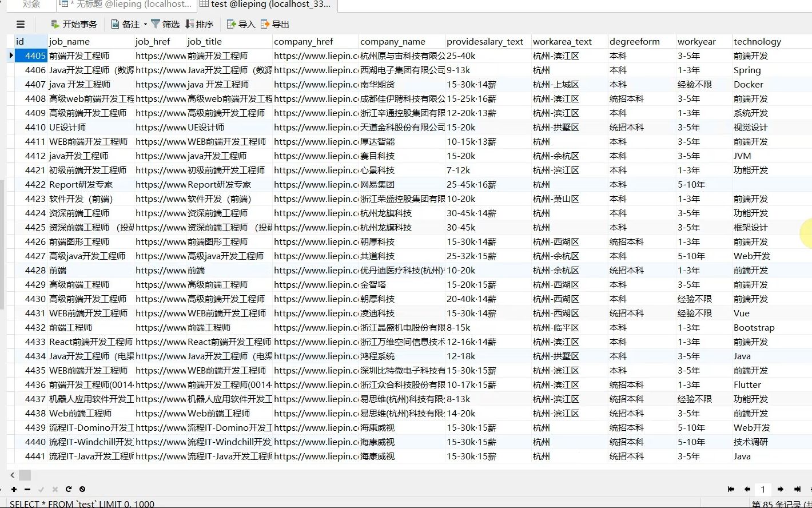The height and width of the screenshot is (508, 812).
Task: Select the job_title cell 'Web前端工程师'
Action: [x=229, y=413]
